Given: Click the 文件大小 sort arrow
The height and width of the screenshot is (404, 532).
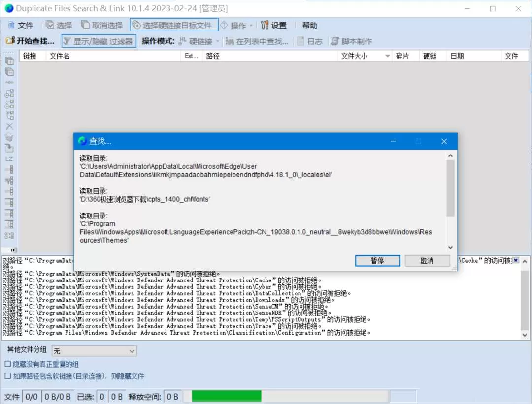Looking at the screenshot, I should click(x=388, y=56).
